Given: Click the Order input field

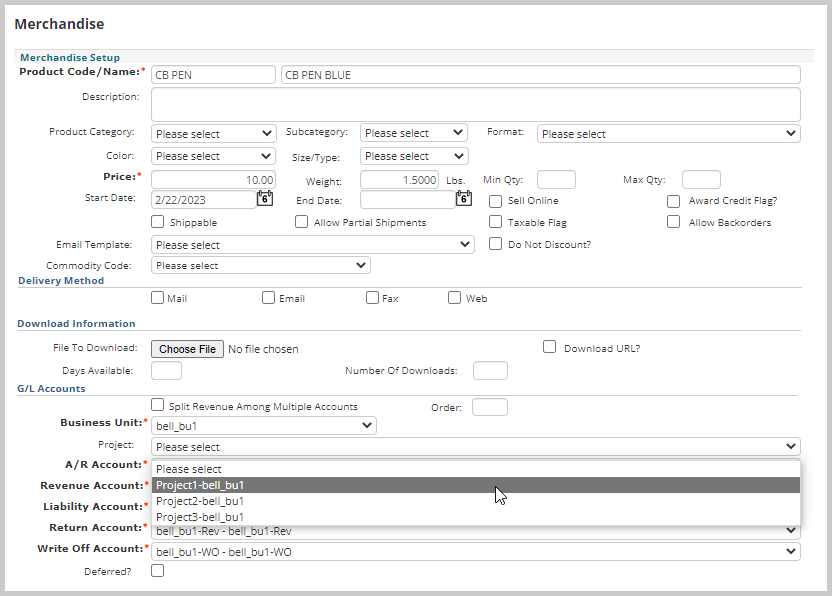Looking at the screenshot, I should [490, 407].
